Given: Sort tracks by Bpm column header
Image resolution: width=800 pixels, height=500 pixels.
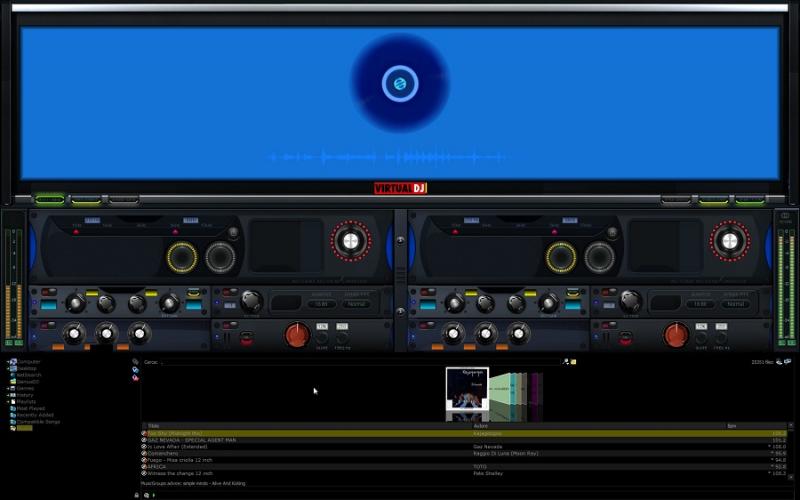Looking at the screenshot, I should pyautogui.click(x=756, y=426).
